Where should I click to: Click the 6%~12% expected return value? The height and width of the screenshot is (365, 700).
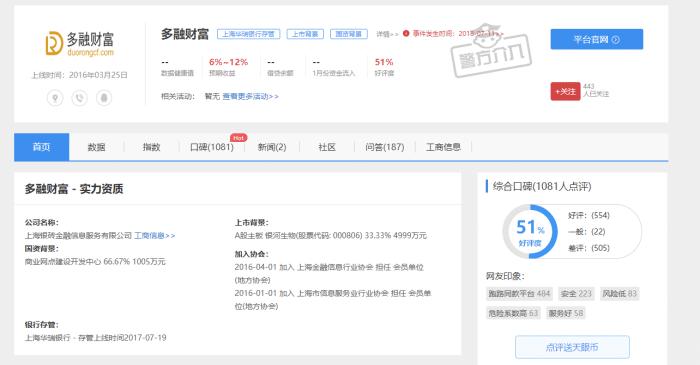[x=228, y=62]
